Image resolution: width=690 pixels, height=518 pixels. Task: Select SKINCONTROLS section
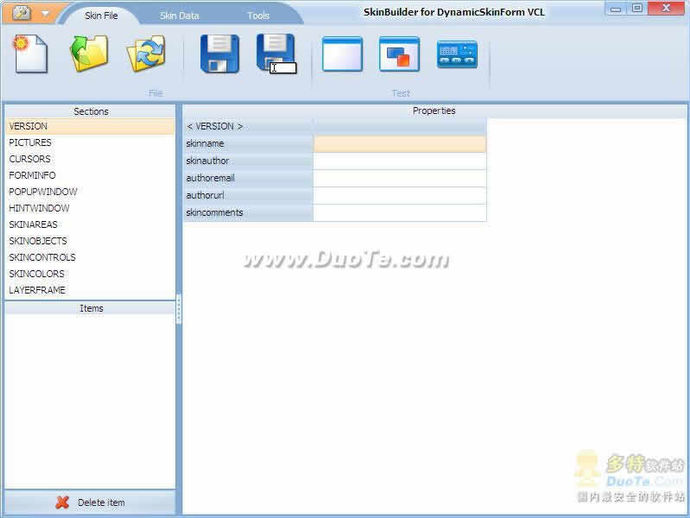90,257
